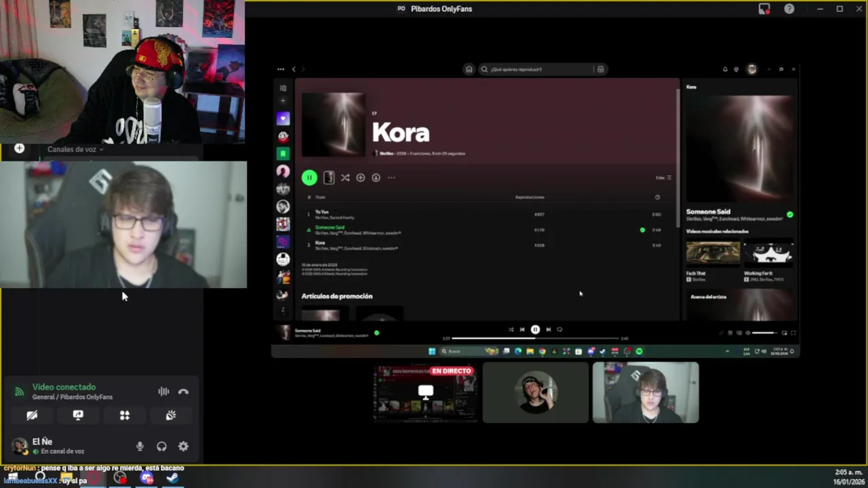This screenshot has height=488, width=868.
Task: Disconnect from voice channel with hang-up icon
Action: pyautogui.click(x=183, y=391)
